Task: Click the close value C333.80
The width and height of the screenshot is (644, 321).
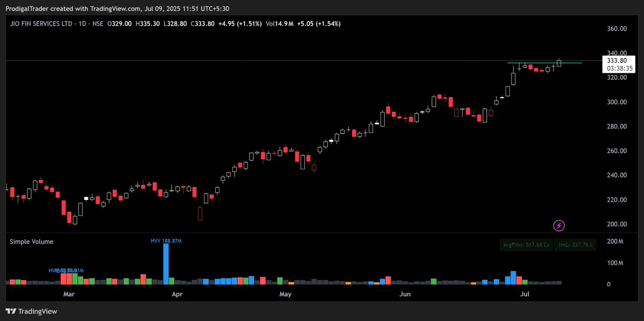Action: [x=202, y=24]
